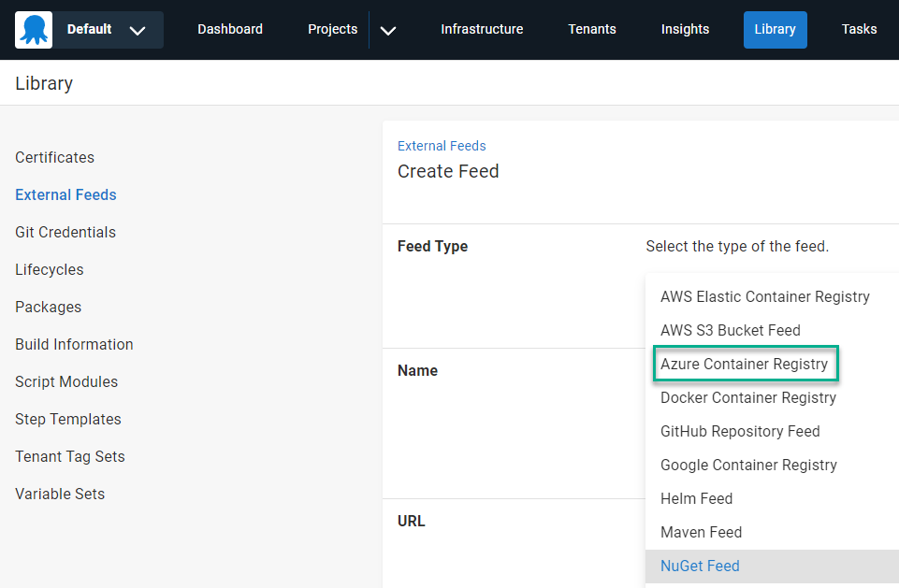The height and width of the screenshot is (588, 899).
Task: Follow the External Feeds breadcrumb link
Action: (x=442, y=146)
